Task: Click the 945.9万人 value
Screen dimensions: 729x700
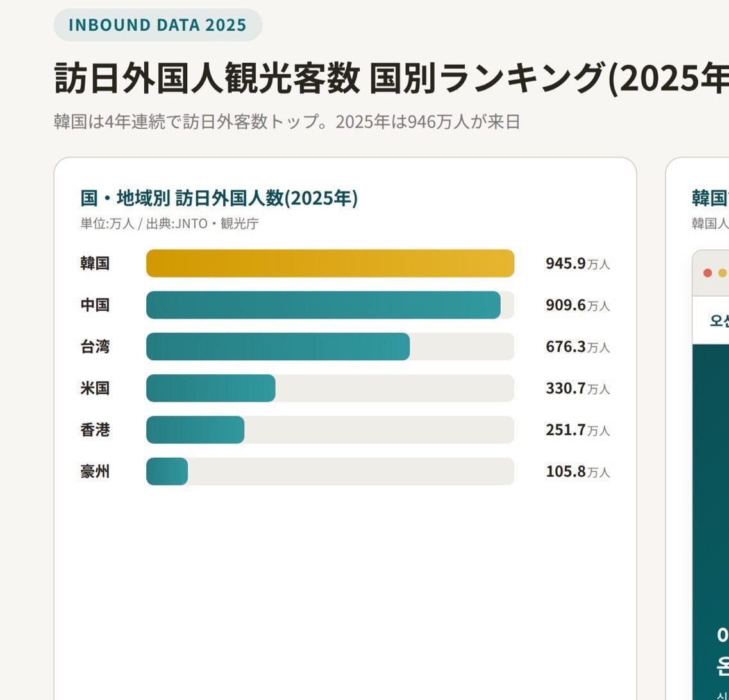Action: coord(578,263)
